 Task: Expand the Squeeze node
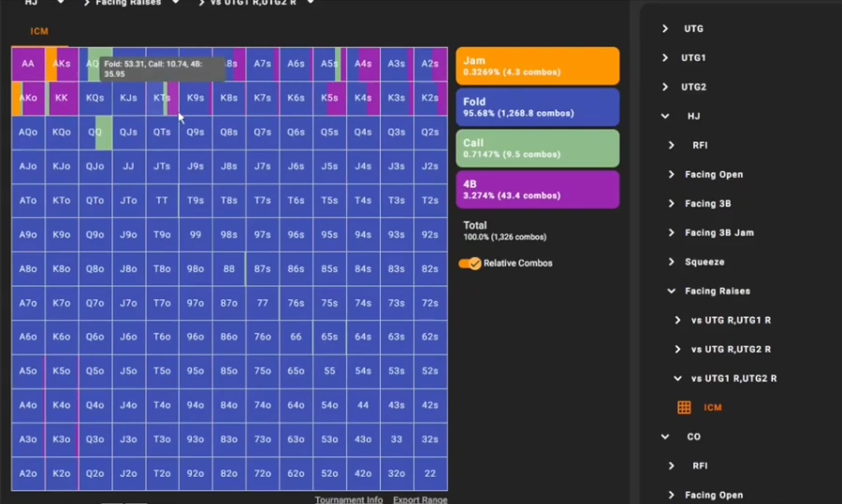coord(671,262)
